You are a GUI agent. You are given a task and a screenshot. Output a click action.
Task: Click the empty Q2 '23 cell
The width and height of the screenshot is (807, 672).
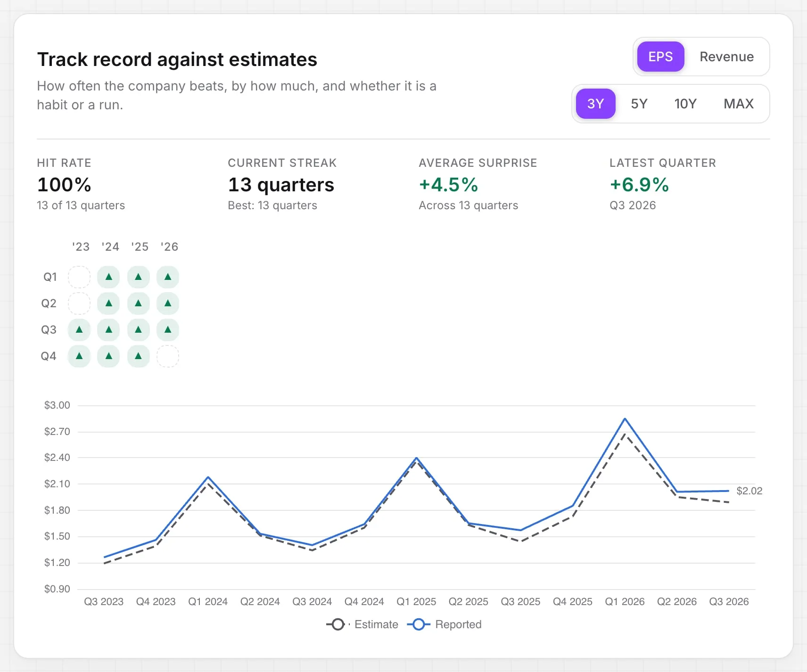(x=79, y=303)
